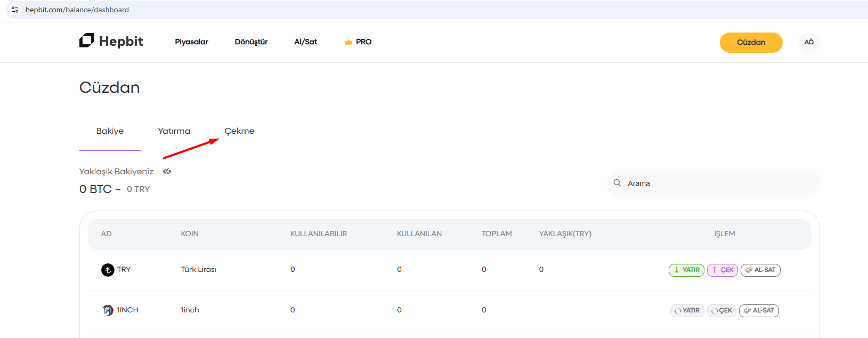Click the yellow Cüzdan button
Viewport: 868px width, 338px height.
tap(751, 43)
